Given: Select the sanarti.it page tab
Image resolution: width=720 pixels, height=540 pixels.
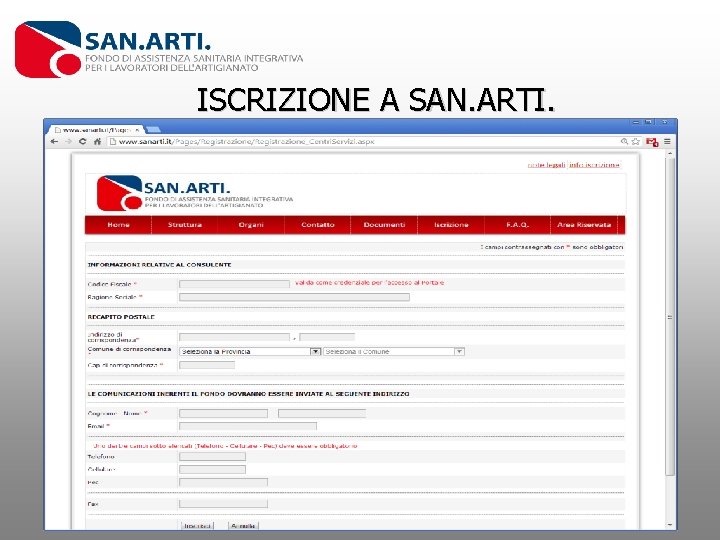Looking at the screenshot, I should click(x=96, y=130).
